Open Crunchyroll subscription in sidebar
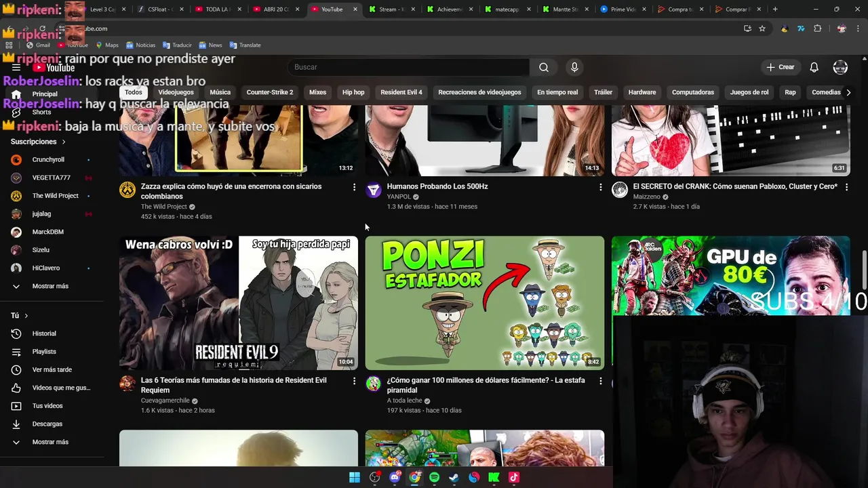Screen dimensions: 868x488 tap(52, 160)
